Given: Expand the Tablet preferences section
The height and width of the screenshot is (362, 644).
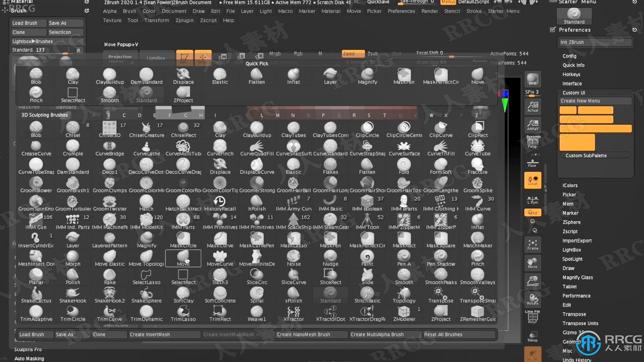Looking at the screenshot, I should point(570,286).
